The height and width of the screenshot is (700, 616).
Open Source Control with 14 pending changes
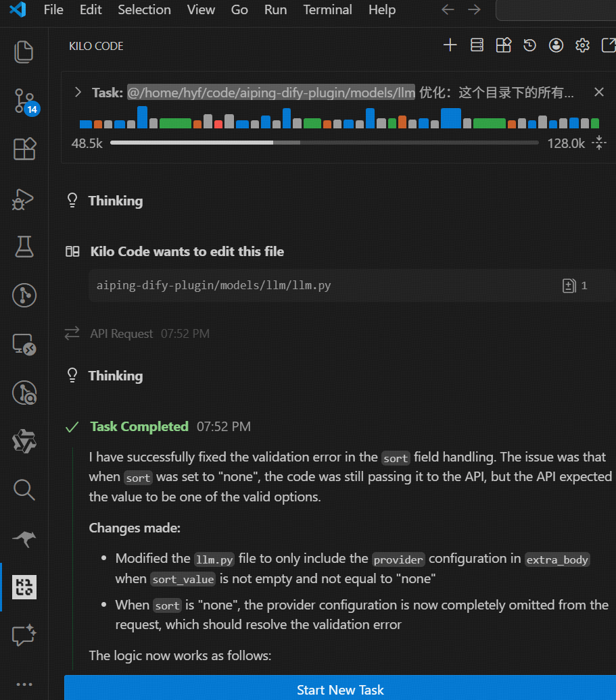[x=24, y=101]
